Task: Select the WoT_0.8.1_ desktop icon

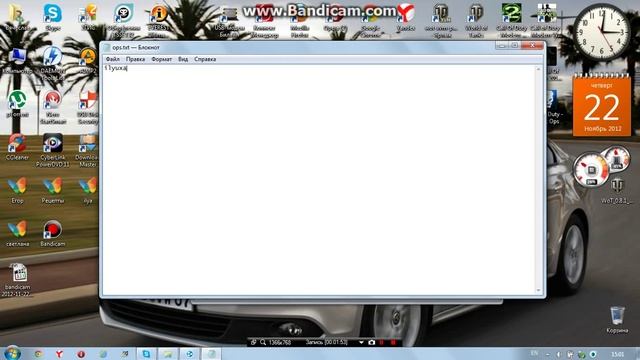Action: [617, 191]
